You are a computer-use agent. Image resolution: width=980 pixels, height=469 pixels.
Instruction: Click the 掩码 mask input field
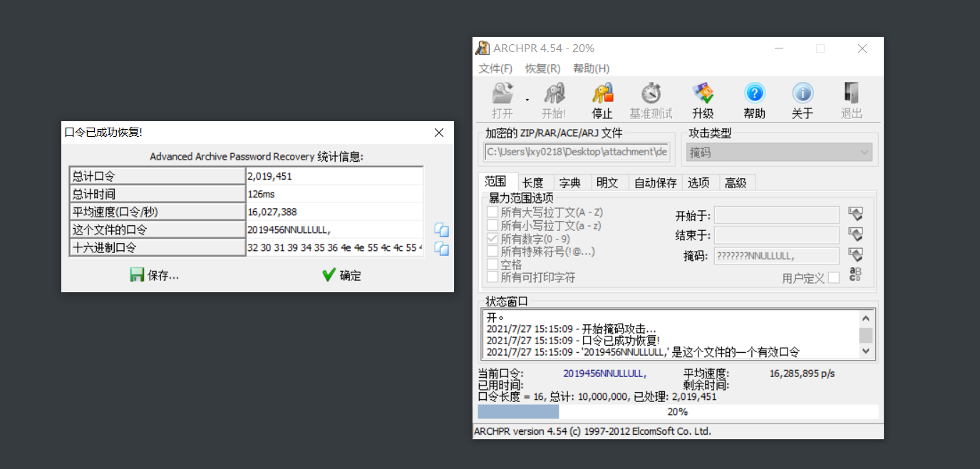click(776, 256)
